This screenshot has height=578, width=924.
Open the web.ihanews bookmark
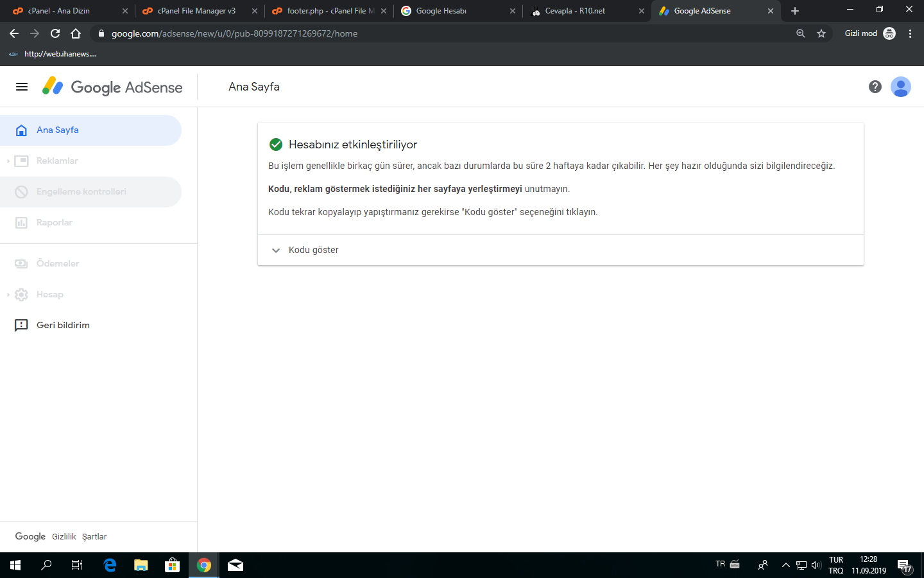53,54
